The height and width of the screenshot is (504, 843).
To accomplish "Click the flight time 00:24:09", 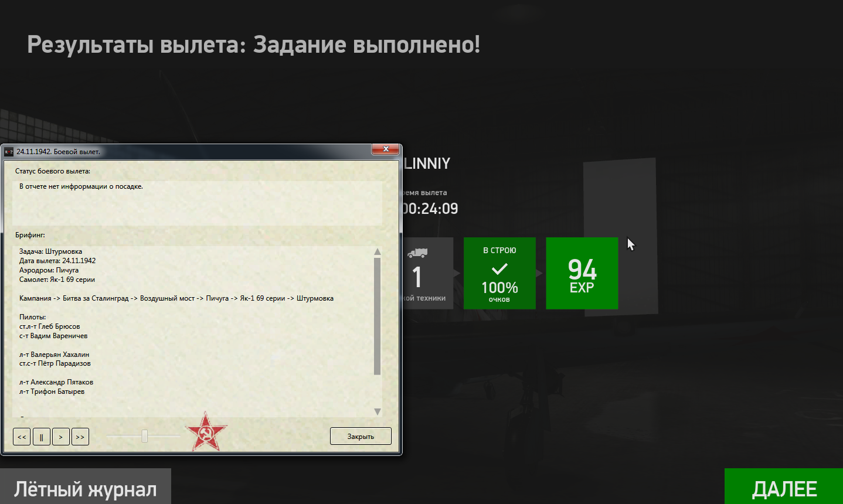I will click(430, 209).
